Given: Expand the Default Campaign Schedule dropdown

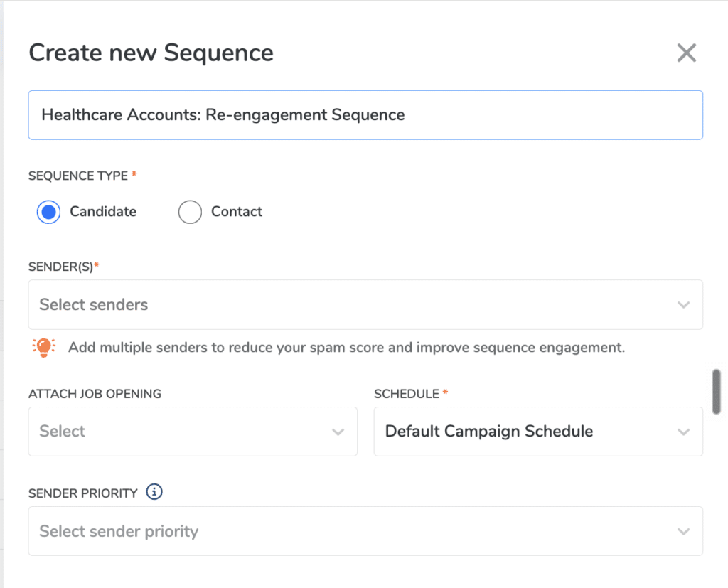Looking at the screenshot, I should (x=538, y=432).
